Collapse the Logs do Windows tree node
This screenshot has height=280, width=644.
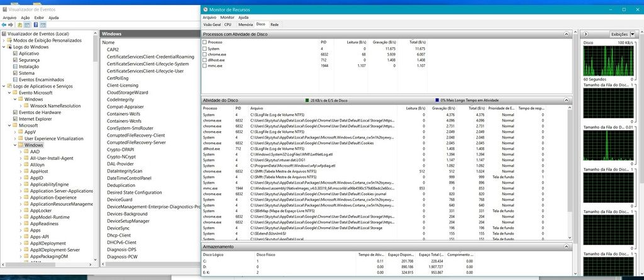[x=4, y=47]
